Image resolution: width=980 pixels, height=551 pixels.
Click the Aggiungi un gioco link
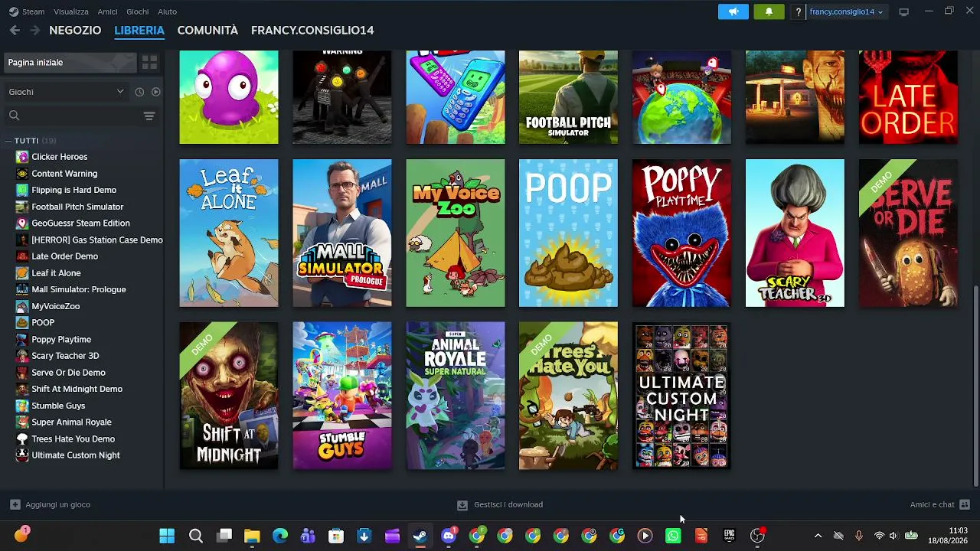coord(57,504)
